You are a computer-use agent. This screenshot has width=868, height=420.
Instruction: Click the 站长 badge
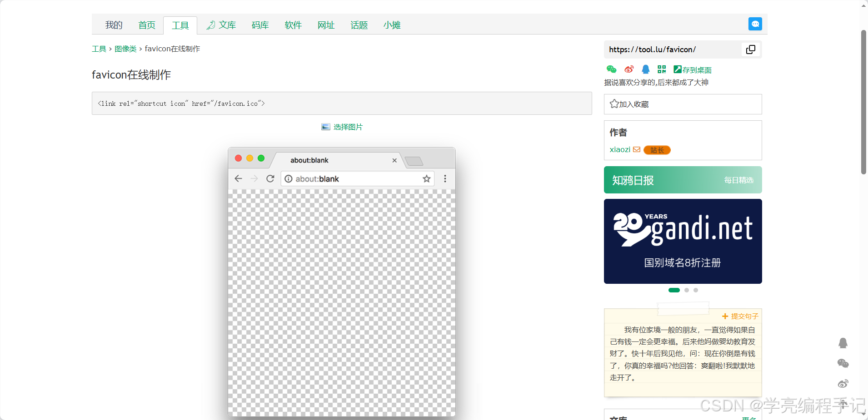pos(657,150)
